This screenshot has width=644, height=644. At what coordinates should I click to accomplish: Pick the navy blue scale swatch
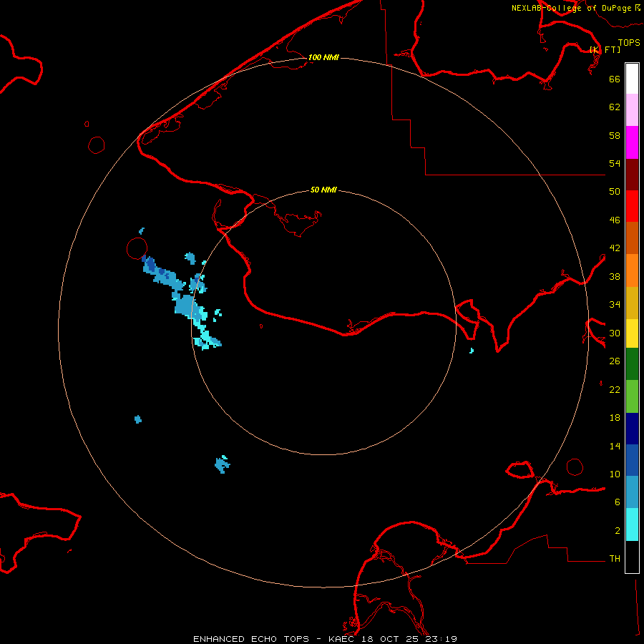pyautogui.click(x=632, y=429)
